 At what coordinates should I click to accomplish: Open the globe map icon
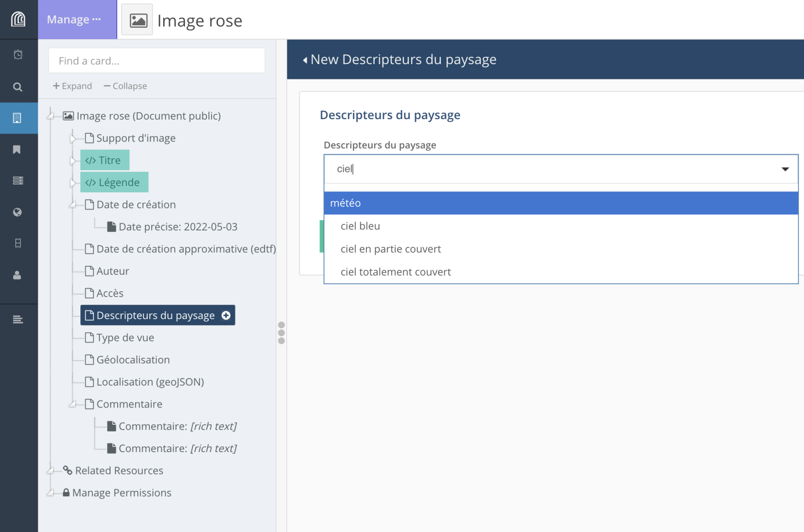[x=17, y=212]
